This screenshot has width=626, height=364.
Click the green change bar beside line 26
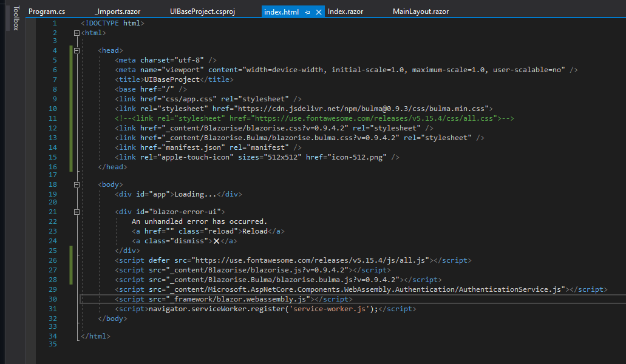(x=71, y=260)
